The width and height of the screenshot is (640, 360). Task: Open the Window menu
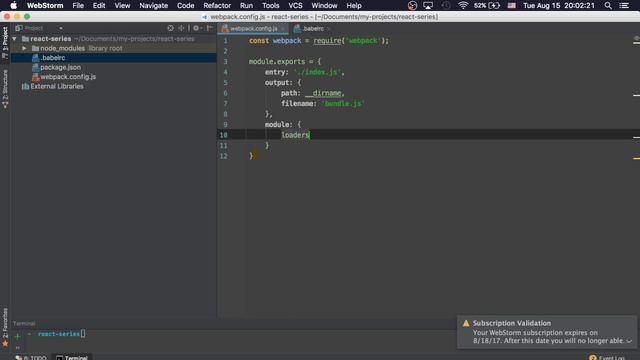pyautogui.click(x=324, y=6)
